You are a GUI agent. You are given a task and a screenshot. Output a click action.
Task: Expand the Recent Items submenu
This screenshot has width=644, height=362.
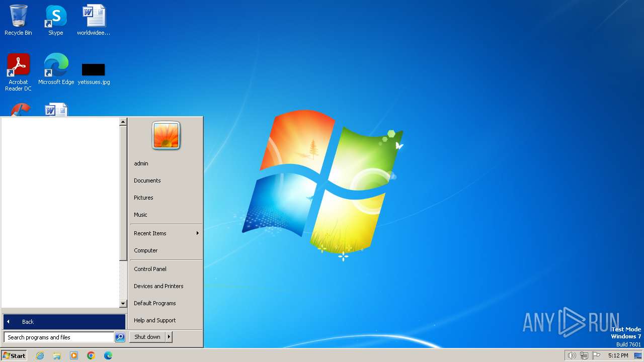(166, 233)
